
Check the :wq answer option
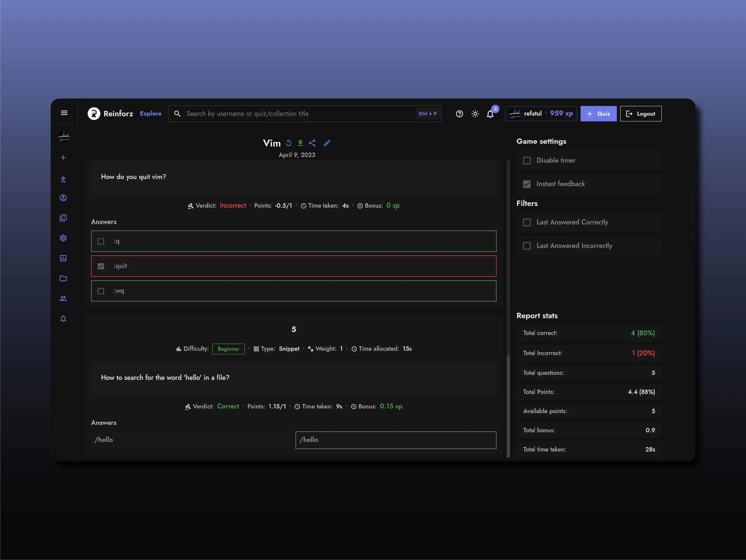click(x=101, y=291)
